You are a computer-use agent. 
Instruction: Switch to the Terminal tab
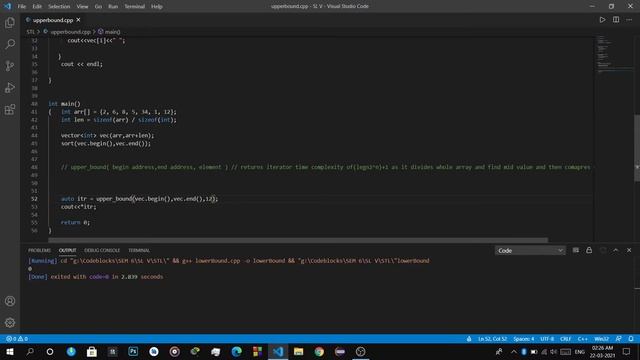coord(139,250)
